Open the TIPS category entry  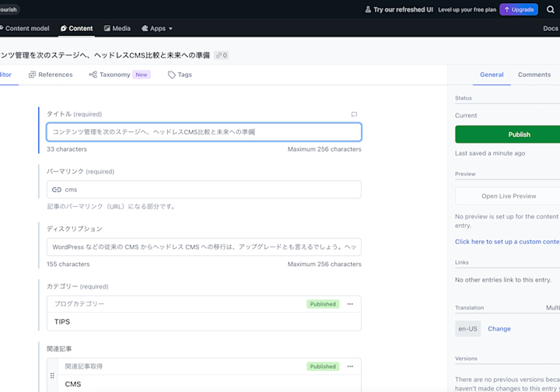[204, 322]
